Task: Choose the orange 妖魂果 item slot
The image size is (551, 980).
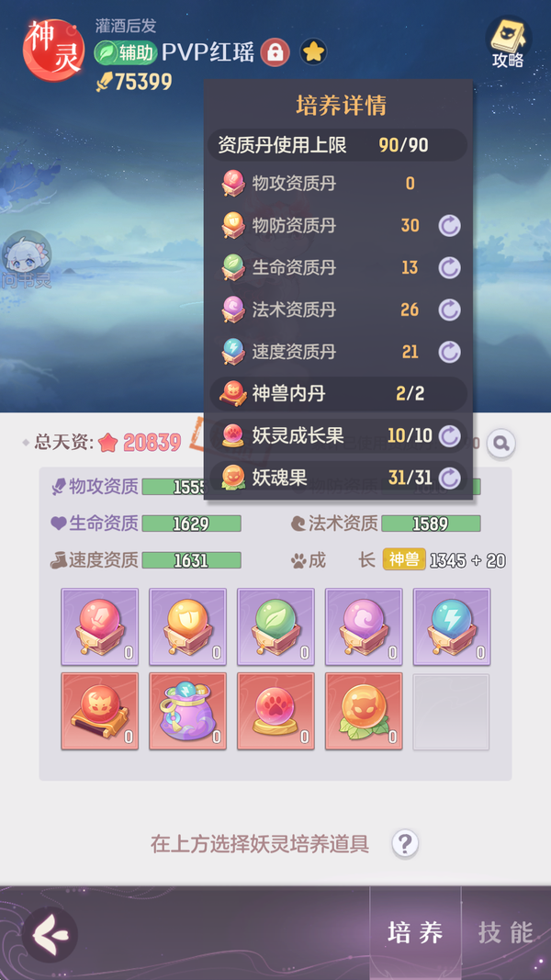Action: point(364,711)
